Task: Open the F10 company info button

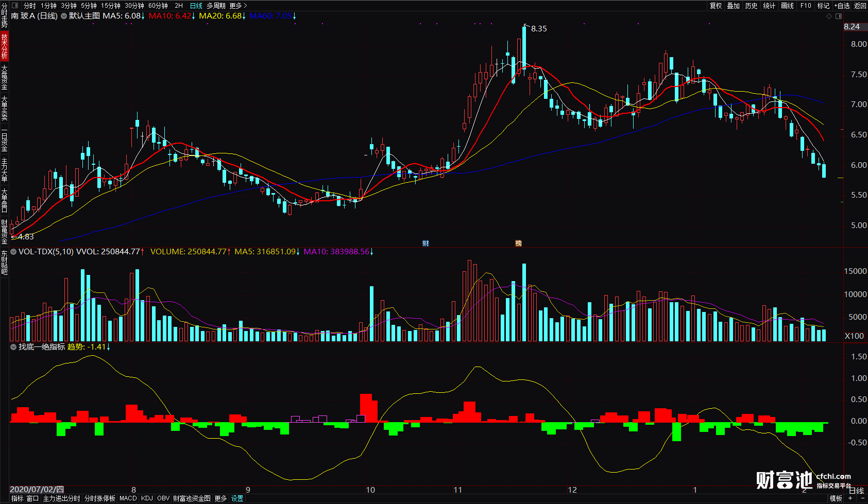Action: click(x=806, y=6)
